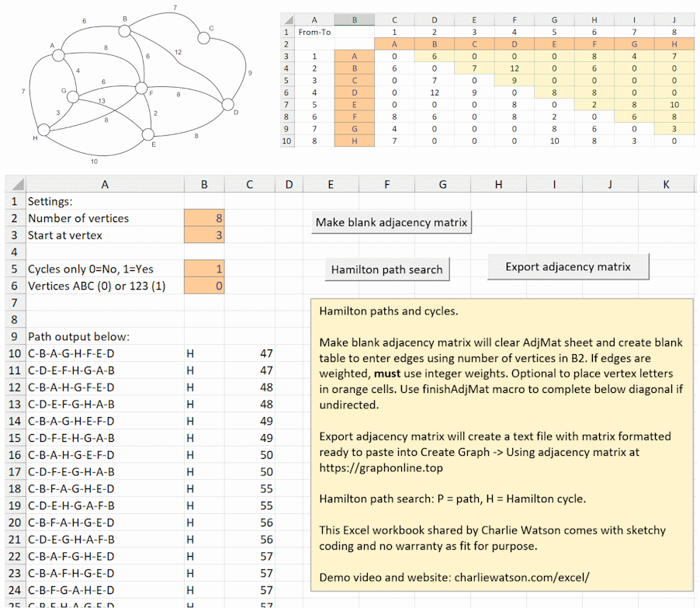This screenshot has width=700, height=608.
Task: Select the From-To cell in adjacency matrix
Action: [x=314, y=32]
